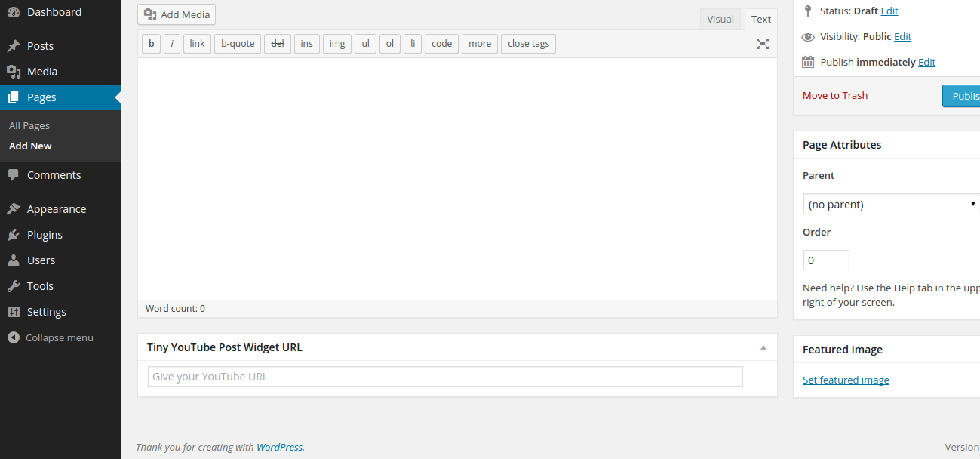Click the Tools wrench icon
Viewport: 980px width, 459px height.
point(14,286)
